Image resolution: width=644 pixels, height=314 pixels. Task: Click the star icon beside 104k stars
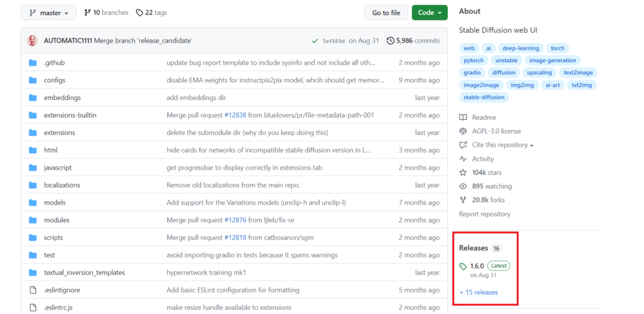[x=463, y=173]
